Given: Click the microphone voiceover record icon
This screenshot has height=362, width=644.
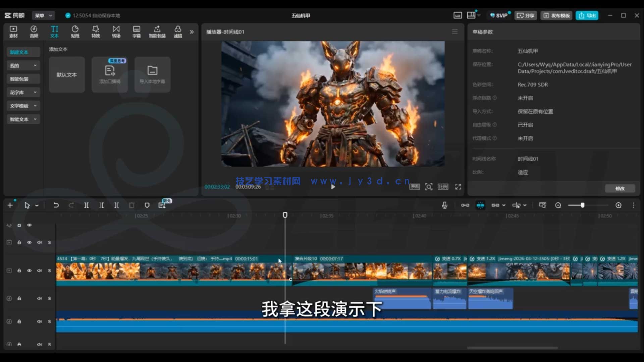Looking at the screenshot, I should (x=444, y=205).
